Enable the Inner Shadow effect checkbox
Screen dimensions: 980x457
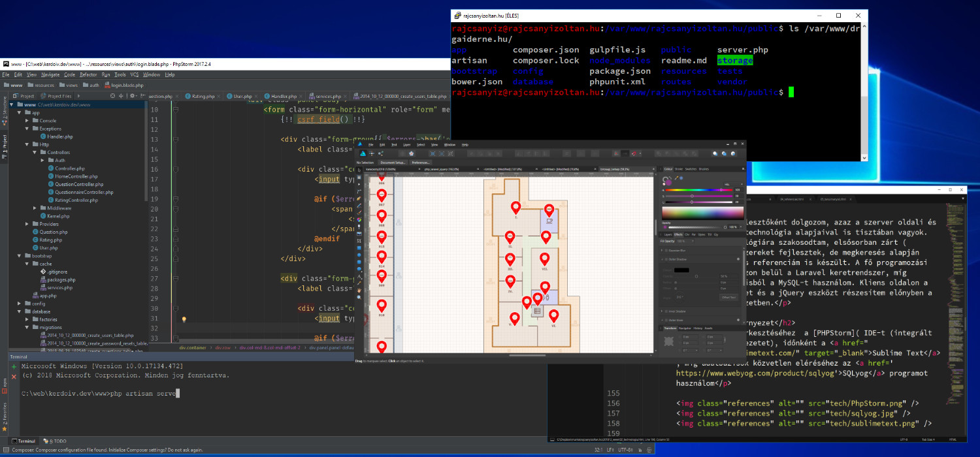666,311
